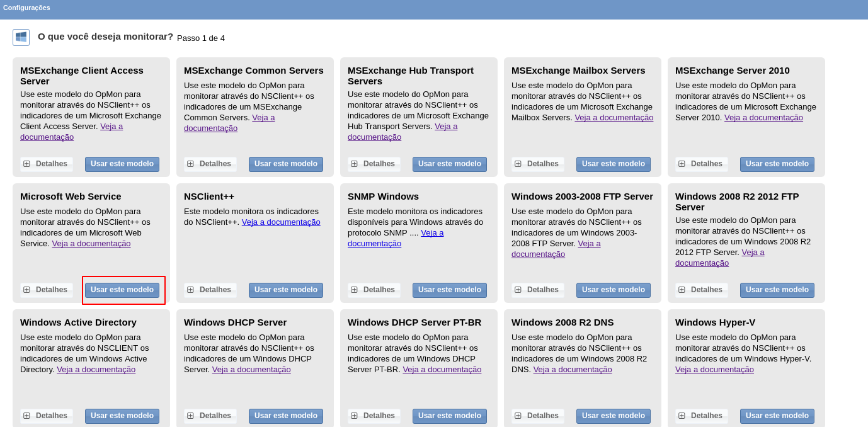Image resolution: width=868 pixels, height=427 pixels.
Task: Expand Detalhes for Microsoft Web Service
Action: click(46, 290)
